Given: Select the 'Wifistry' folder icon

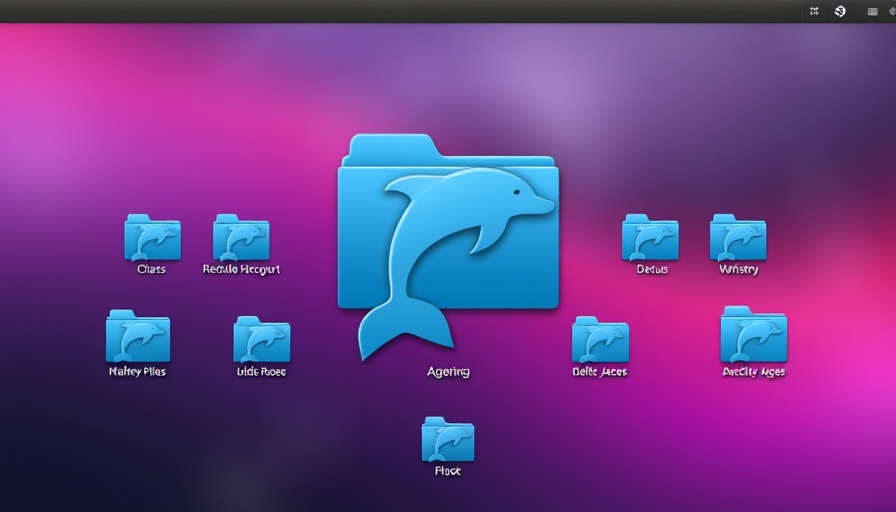Looking at the screenshot, I should (738, 238).
